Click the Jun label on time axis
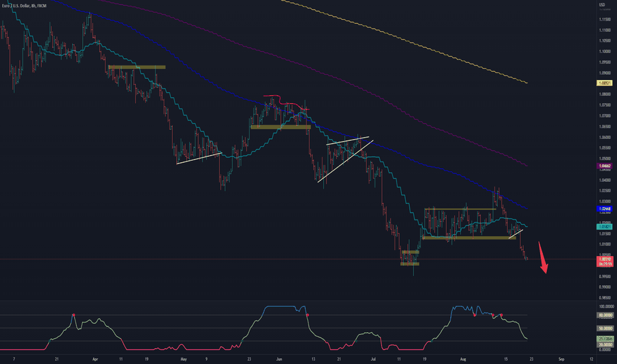Viewport: 617px width, 364px height. point(279,359)
